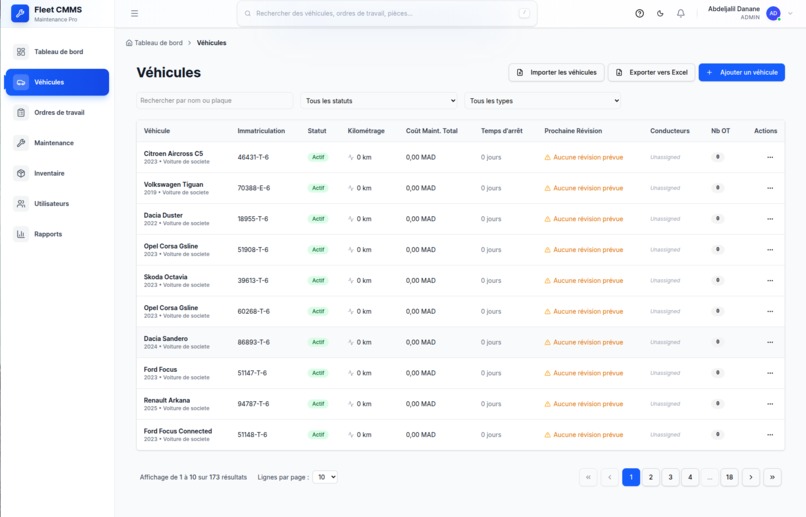The height and width of the screenshot is (517, 806).
Task: Expand the Tous les types dropdown
Action: (x=542, y=101)
